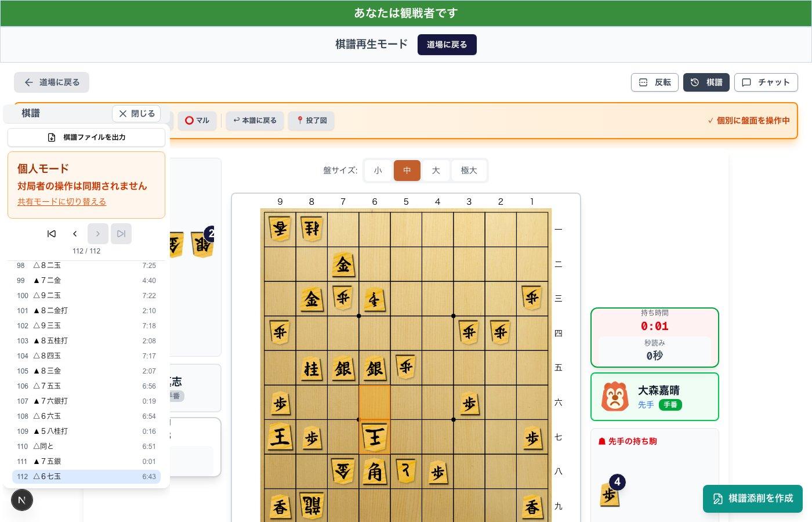Select move 107 ▲7六銀打
Viewport: 812px width, 522px height.
click(86, 401)
